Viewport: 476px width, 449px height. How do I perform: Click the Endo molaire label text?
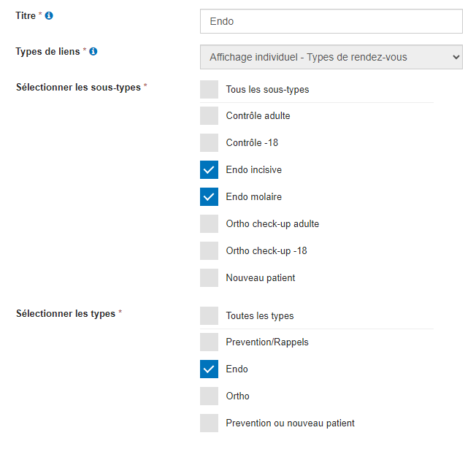click(x=253, y=197)
